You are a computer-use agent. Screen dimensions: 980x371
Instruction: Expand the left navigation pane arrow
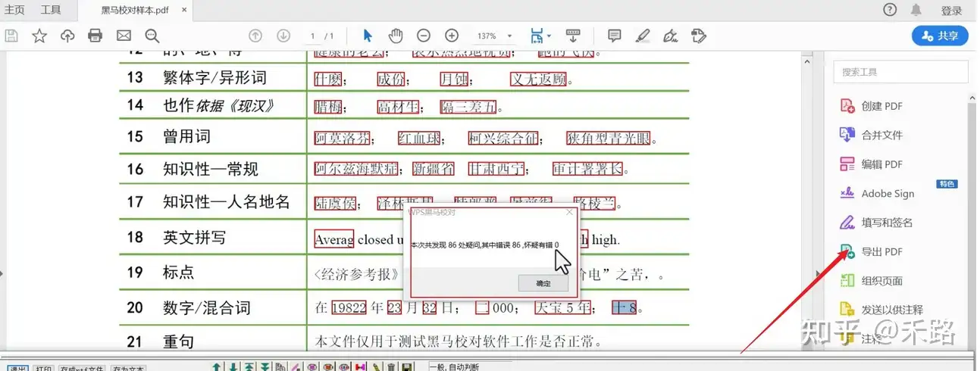point(2,273)
